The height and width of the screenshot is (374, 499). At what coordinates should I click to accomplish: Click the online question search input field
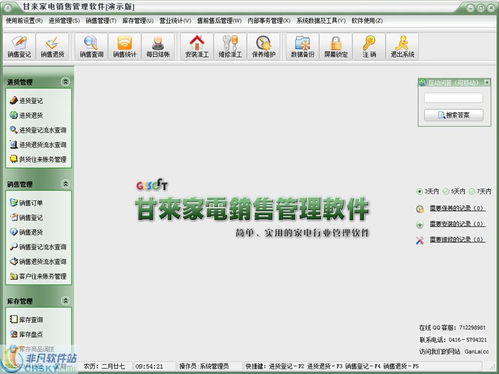[453, 98]
